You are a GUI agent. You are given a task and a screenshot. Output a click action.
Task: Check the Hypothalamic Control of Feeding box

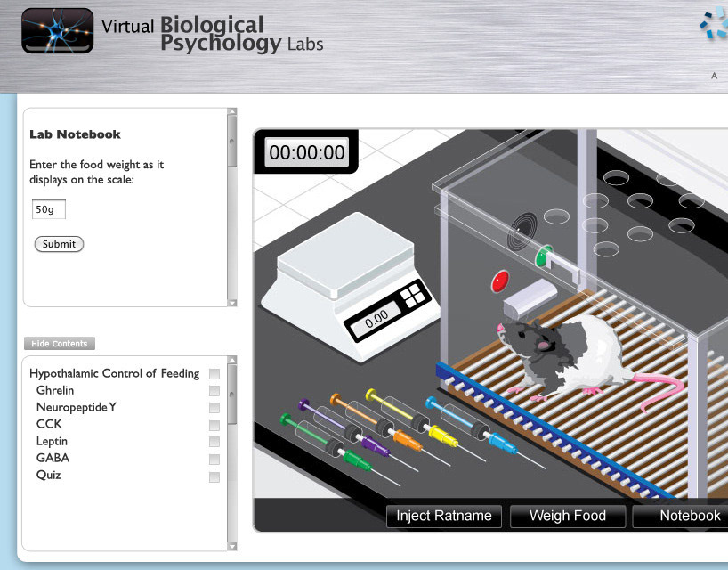point(214,374)
